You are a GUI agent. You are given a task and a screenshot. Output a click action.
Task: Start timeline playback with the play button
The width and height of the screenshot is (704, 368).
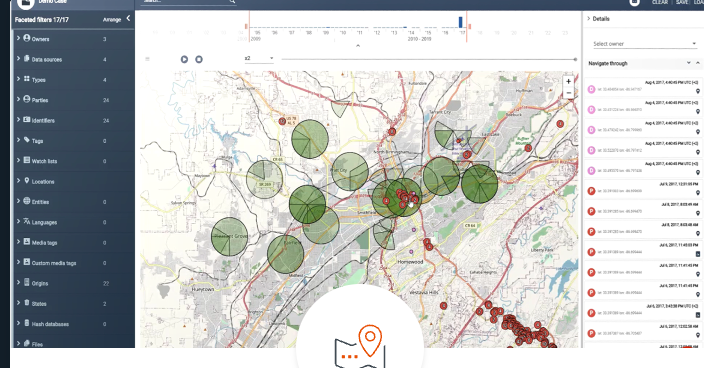point(184,59)
